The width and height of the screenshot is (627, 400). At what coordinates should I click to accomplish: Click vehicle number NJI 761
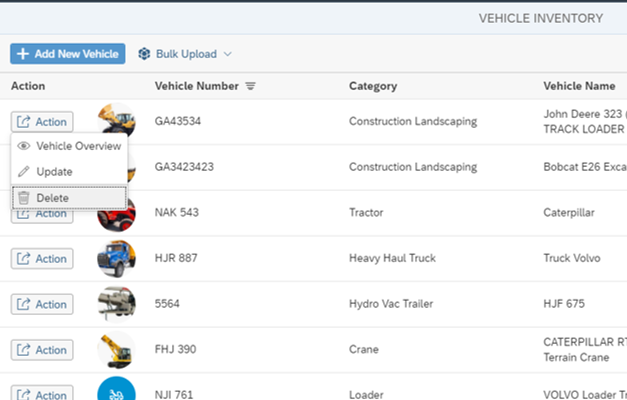coord(174,394)
